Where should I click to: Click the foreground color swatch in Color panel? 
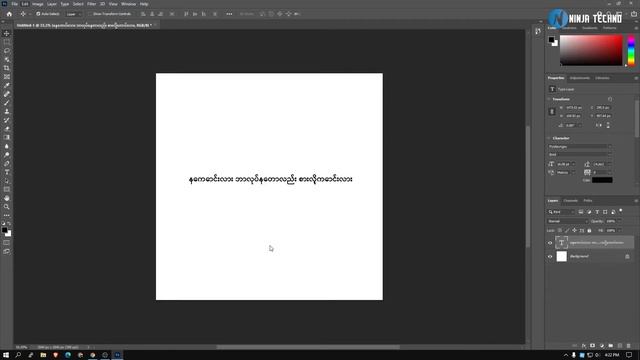tap(551, 40)
